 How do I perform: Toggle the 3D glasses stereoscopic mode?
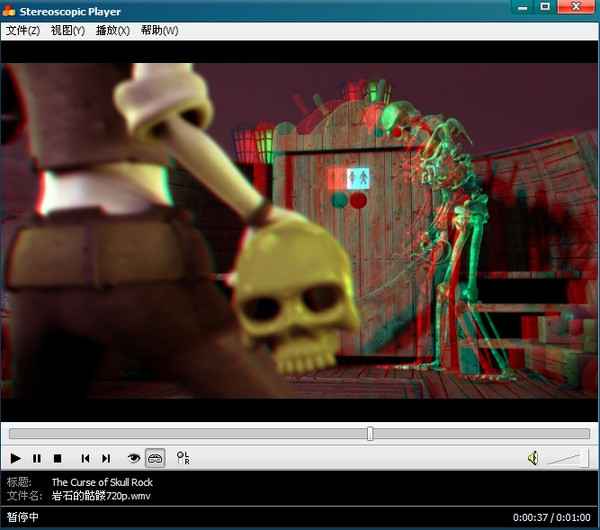tap(155, 458)
